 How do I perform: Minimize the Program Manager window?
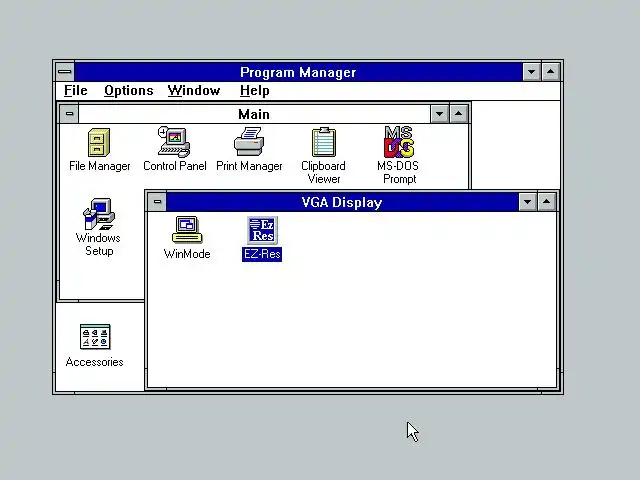[531, 72]
